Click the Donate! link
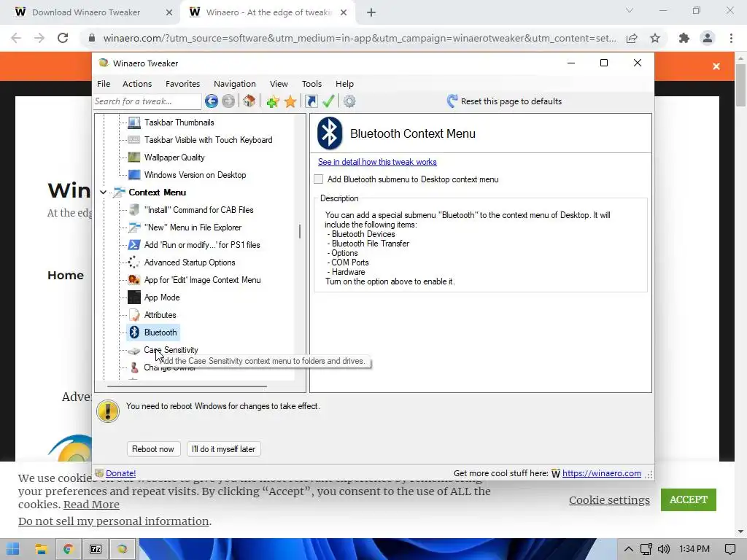 click(120, 473)
